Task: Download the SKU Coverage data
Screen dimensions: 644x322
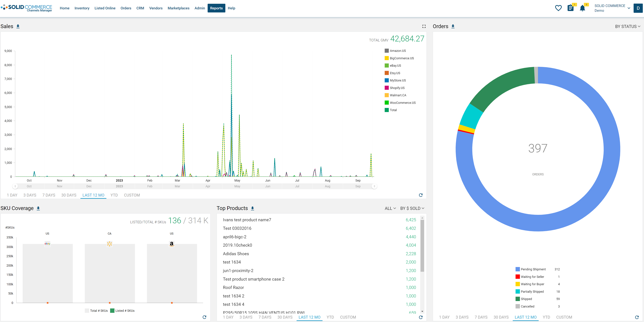Action: pos(38,208)
